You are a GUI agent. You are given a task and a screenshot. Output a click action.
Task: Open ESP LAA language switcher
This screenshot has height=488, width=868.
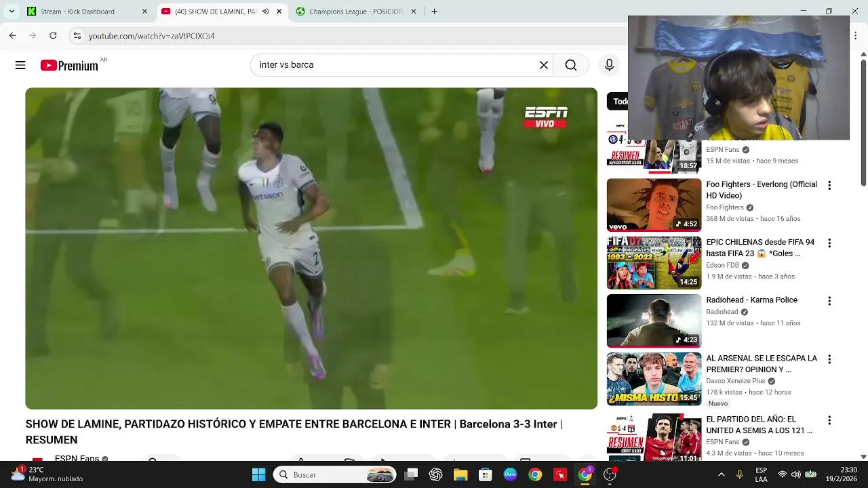[762, 474]
